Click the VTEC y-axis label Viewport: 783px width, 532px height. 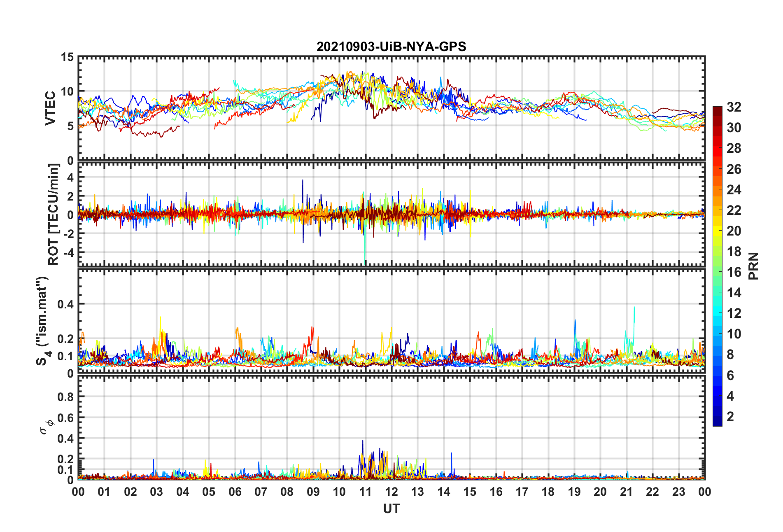[x=50, y=108]
